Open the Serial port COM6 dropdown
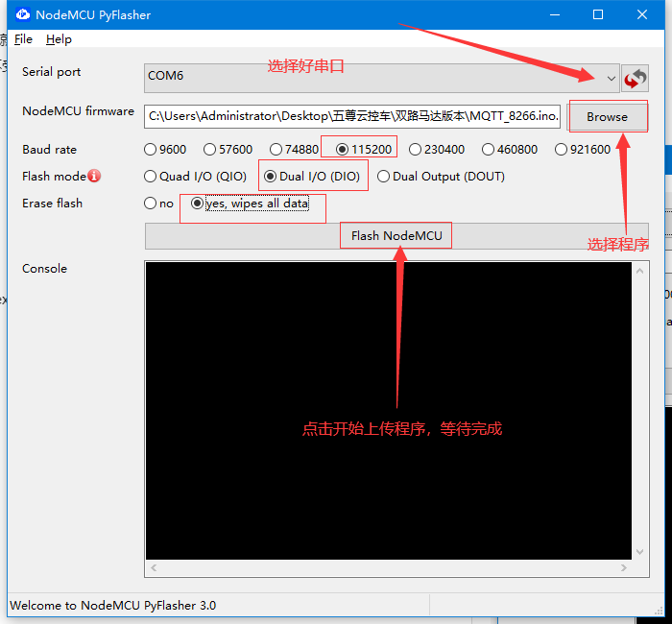This screenshot has height=624, width=672. [x=382, y=78]
